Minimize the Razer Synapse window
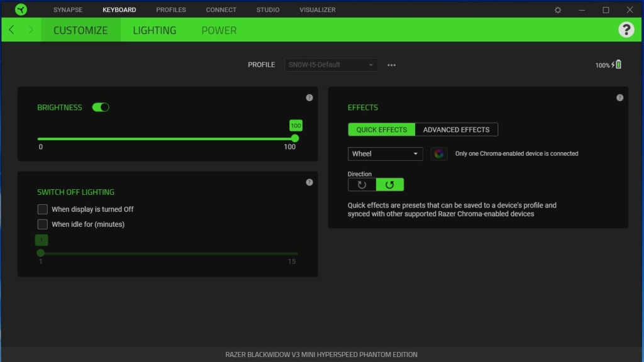The image size is (644, 362). pos(582,10)
